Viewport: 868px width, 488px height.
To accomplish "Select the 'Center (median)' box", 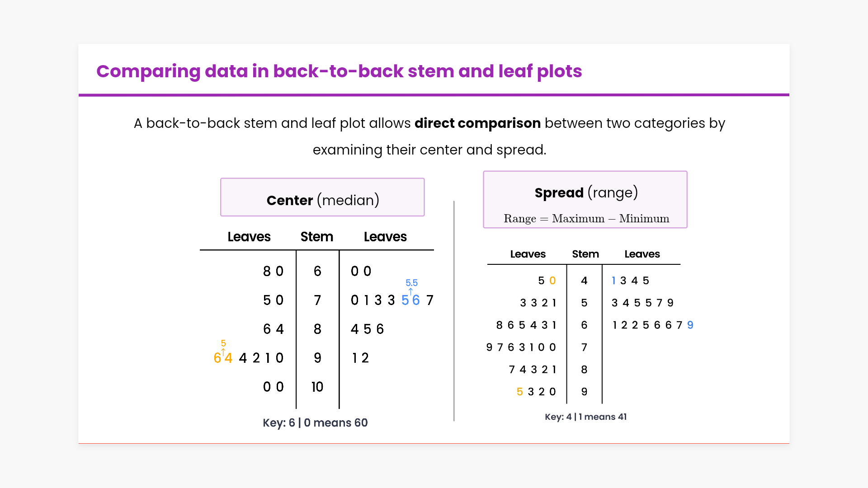I will coord(322,197).
